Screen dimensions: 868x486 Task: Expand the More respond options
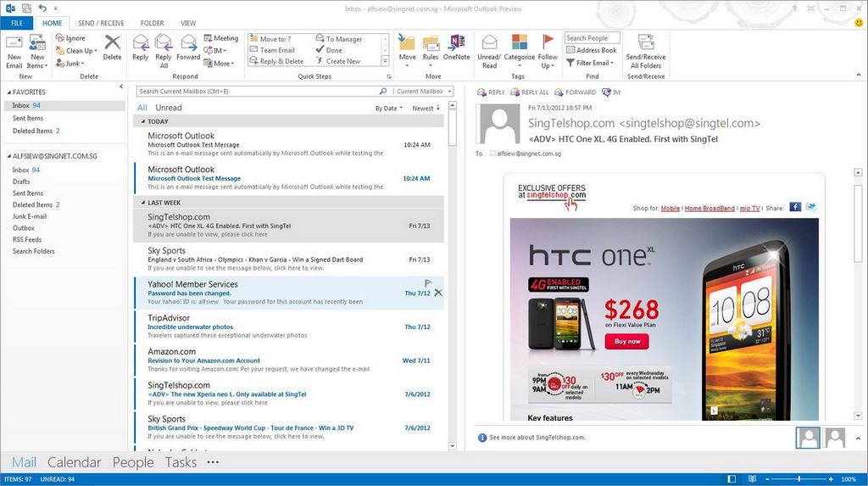click(220, 63)
